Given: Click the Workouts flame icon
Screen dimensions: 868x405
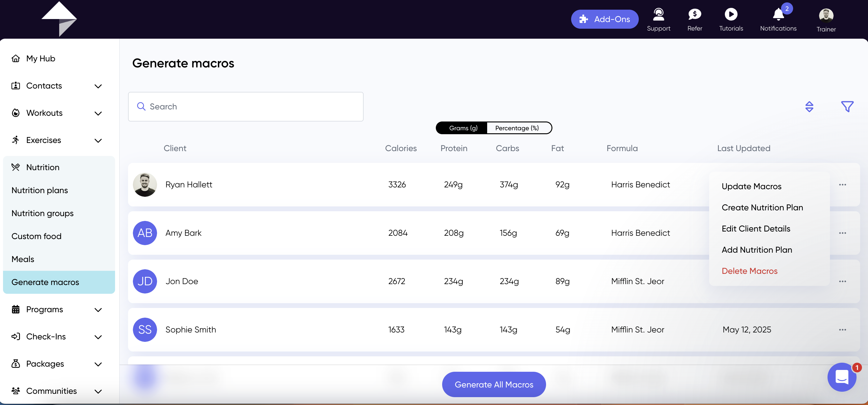Looking at the screenshot, I should coord(15,113).
